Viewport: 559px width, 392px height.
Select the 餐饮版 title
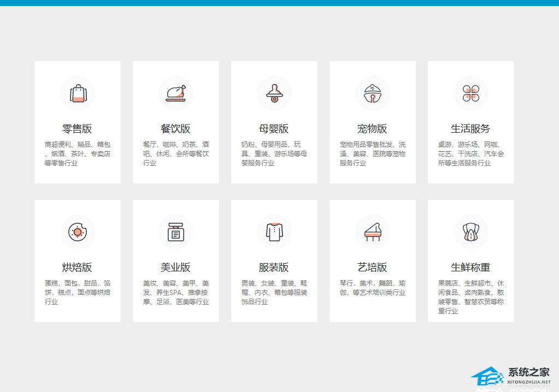(x=175, y=128)
